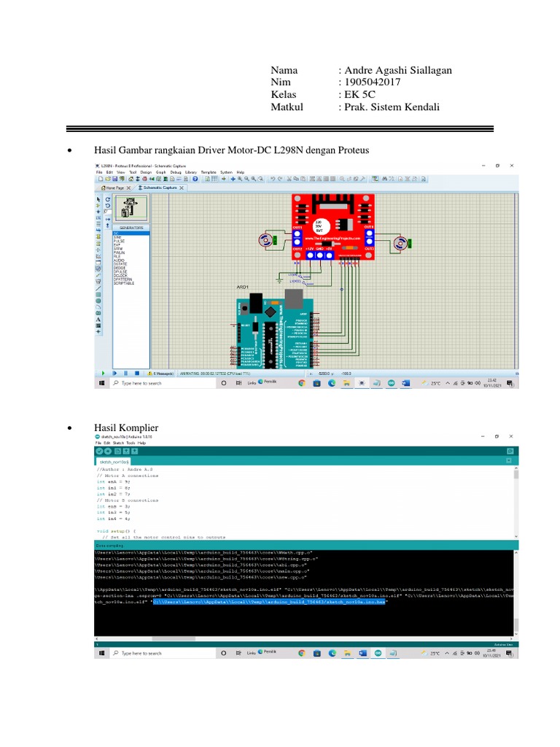Screen dimensions: 560x747
Task: Open the Arduino Help menu
Action: click(x=142, y=443)
